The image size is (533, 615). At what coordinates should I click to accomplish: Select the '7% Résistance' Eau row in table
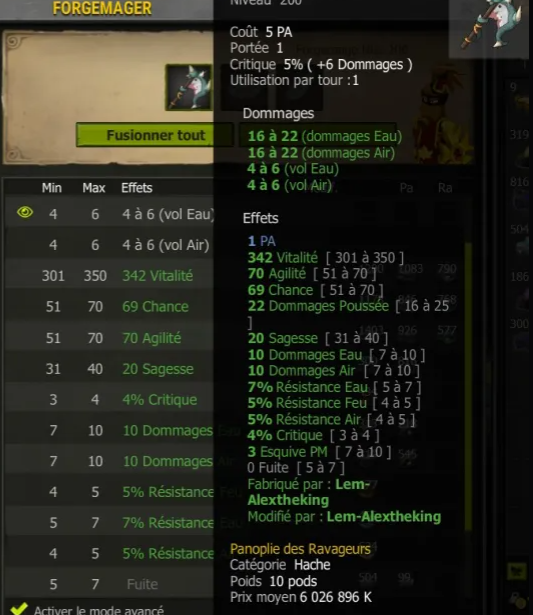109,523
